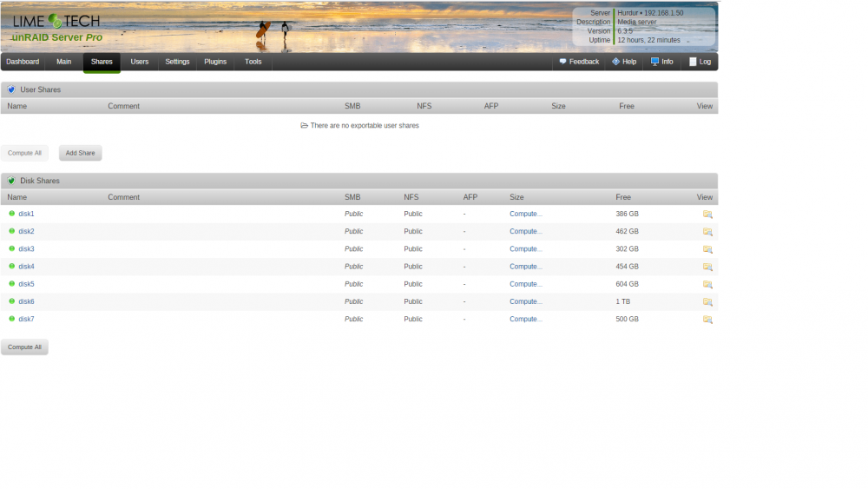Viewport: 868px width, 489px height.
Task: Open the Log viewer
Action: [x=700, y=62]
